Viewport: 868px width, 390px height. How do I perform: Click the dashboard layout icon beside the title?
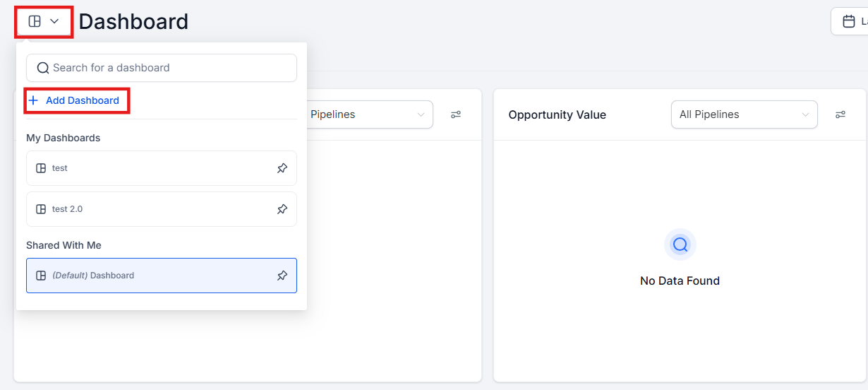point(35,21)
